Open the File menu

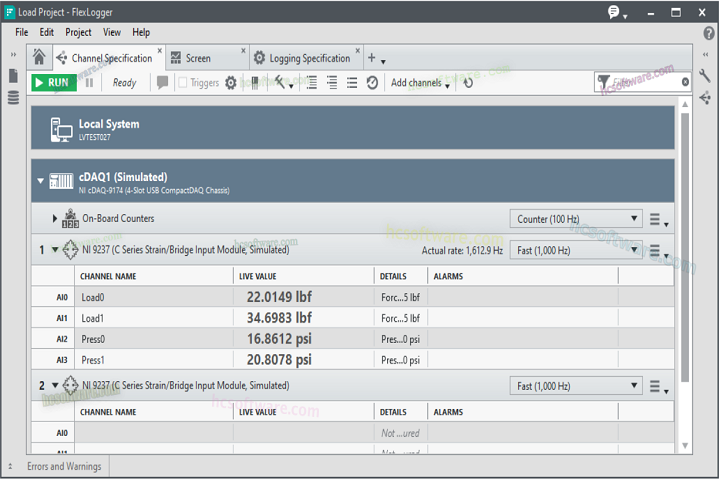(22, 32)
